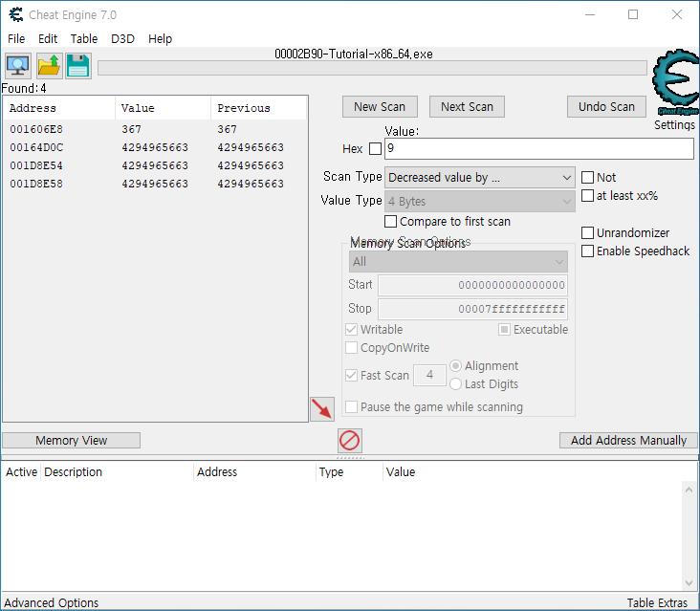
Task: Click the open cheat table folder icon
Action: click(x=48, y=66)
